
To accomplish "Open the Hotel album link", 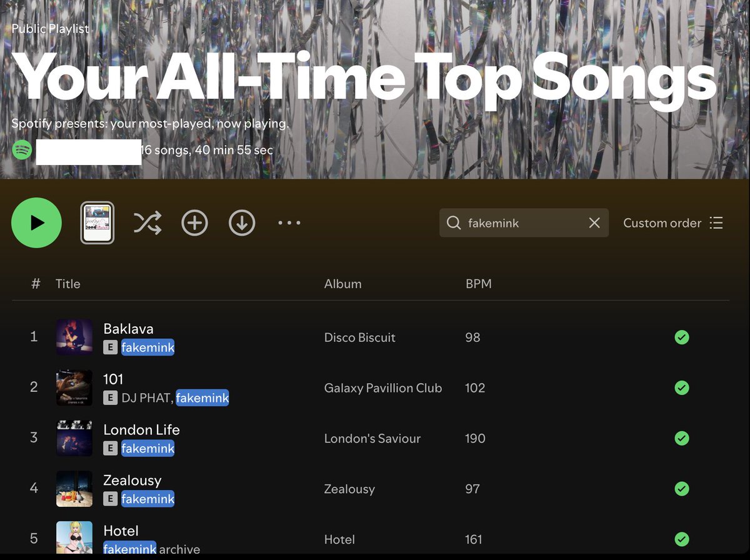I will [339, 539].
